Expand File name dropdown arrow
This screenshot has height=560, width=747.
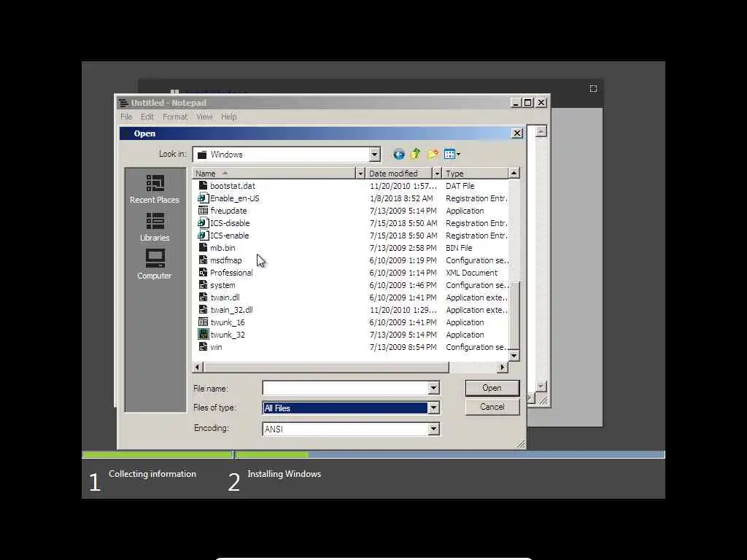(x=433, y=388)
